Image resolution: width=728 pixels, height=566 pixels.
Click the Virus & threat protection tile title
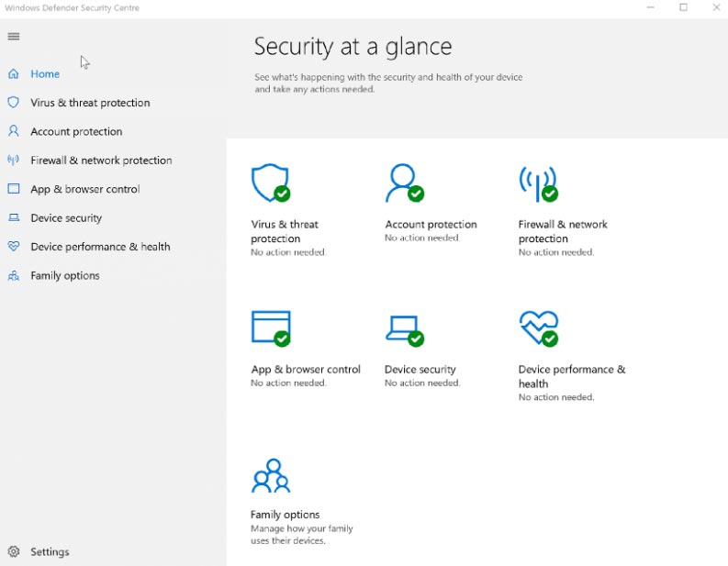click(285, 231)
